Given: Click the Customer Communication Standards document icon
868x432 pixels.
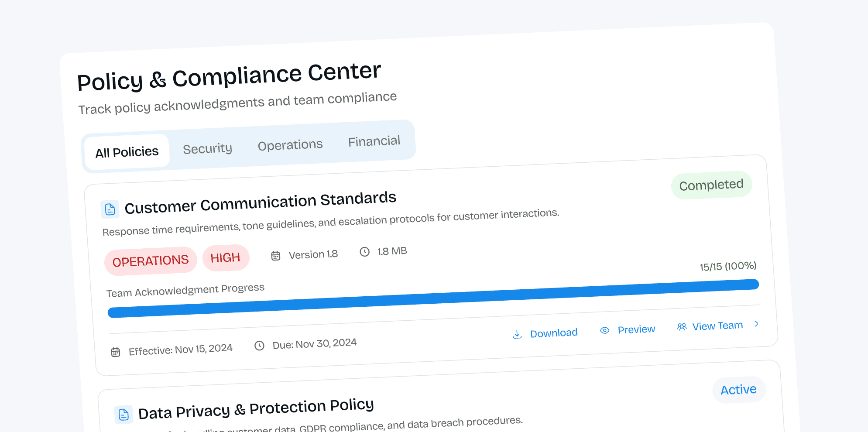Looking at the screenshot, I should pyautogui.click(x=110, y=209).
